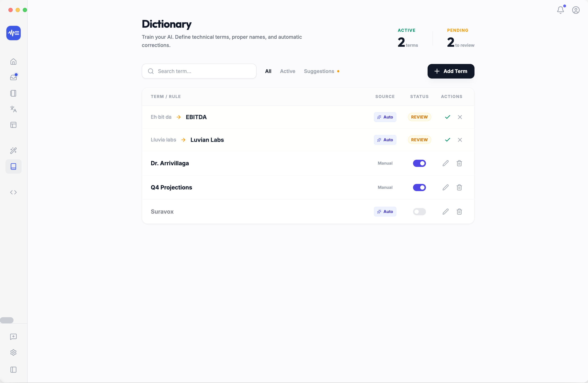588x383 pixels.
Task: Click inside the search term field
Action: click(199, 71)
